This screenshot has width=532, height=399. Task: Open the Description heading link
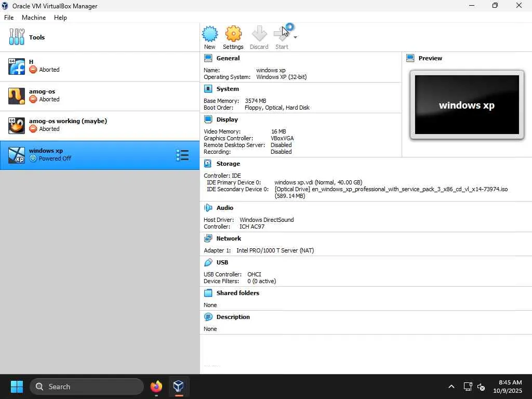[233, 317]
